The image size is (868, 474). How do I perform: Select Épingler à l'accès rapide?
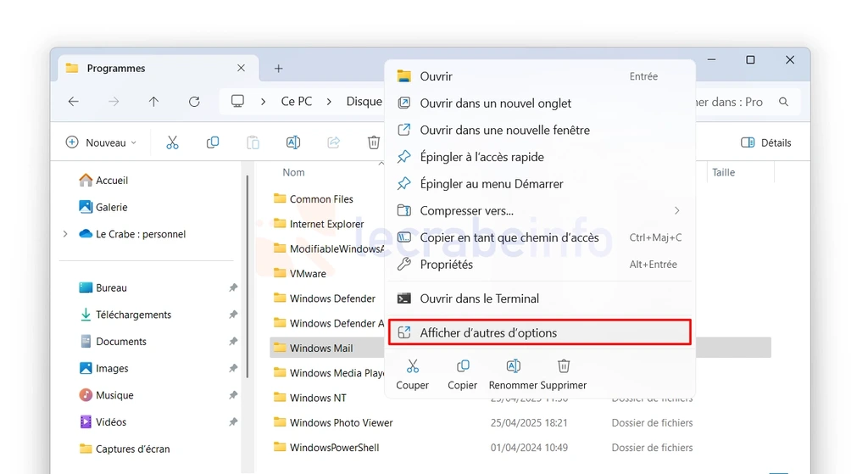540,157
